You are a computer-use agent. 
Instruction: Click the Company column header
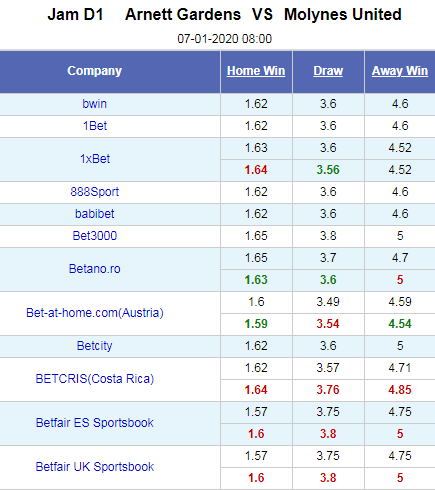[x=95, y=71]
